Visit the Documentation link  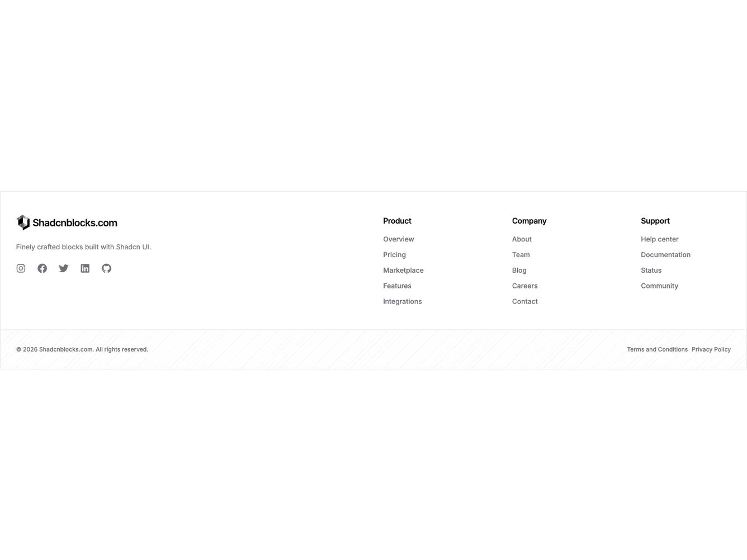665,255
